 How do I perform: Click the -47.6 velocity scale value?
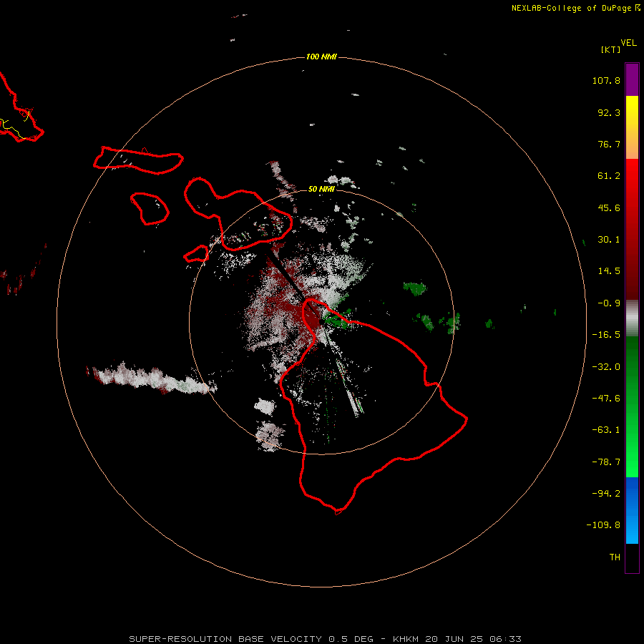pos(606,399)
